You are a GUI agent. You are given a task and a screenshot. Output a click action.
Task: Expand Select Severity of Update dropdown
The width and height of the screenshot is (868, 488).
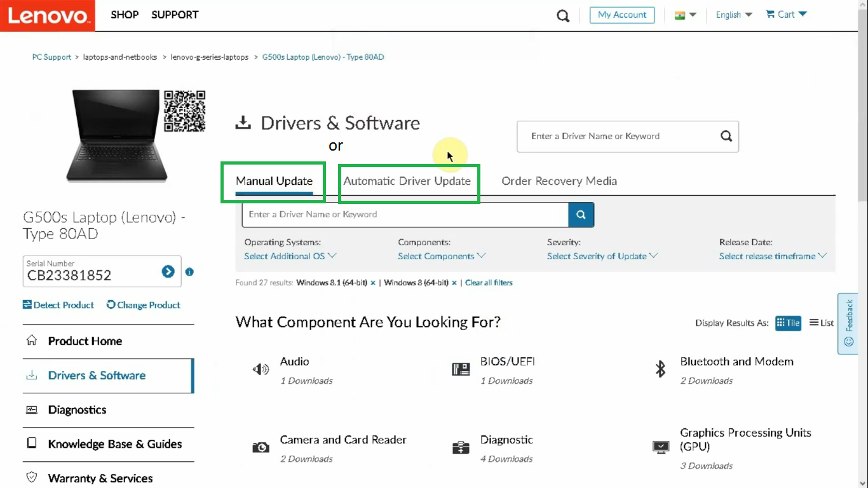[602, 256]
